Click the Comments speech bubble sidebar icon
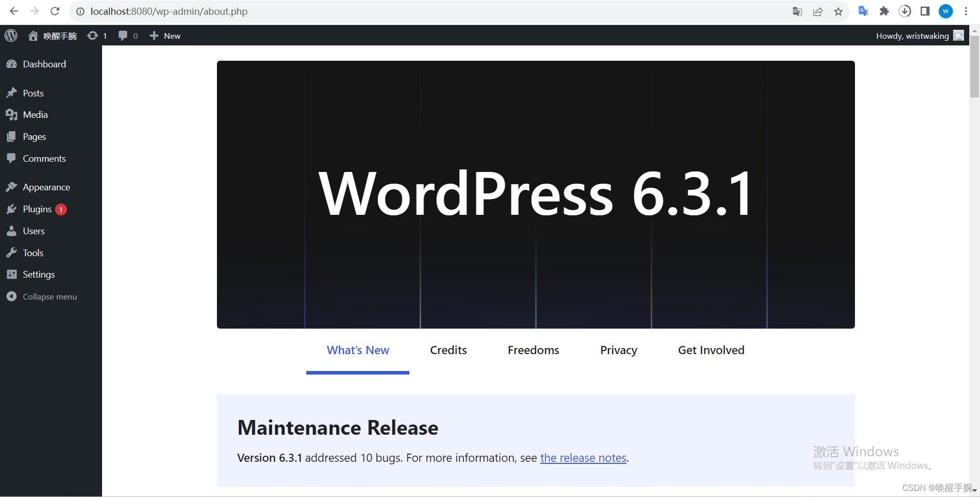The image size is (980, 497). coord(11,158)
